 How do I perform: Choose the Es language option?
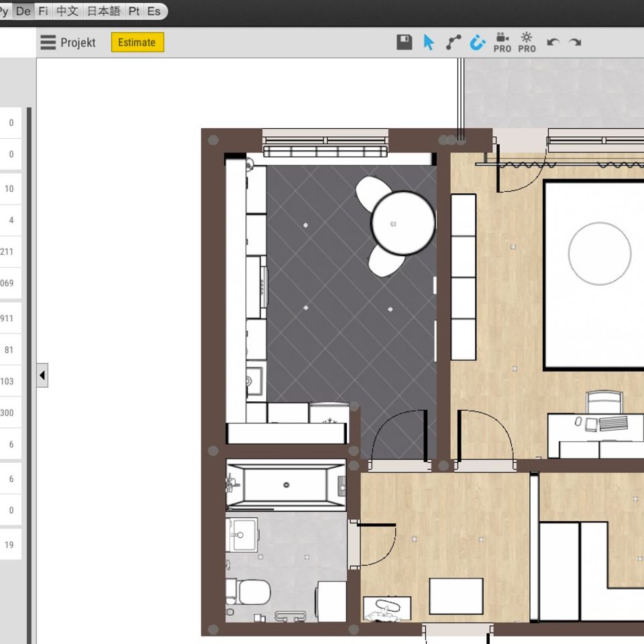click(x=154, y=11)
